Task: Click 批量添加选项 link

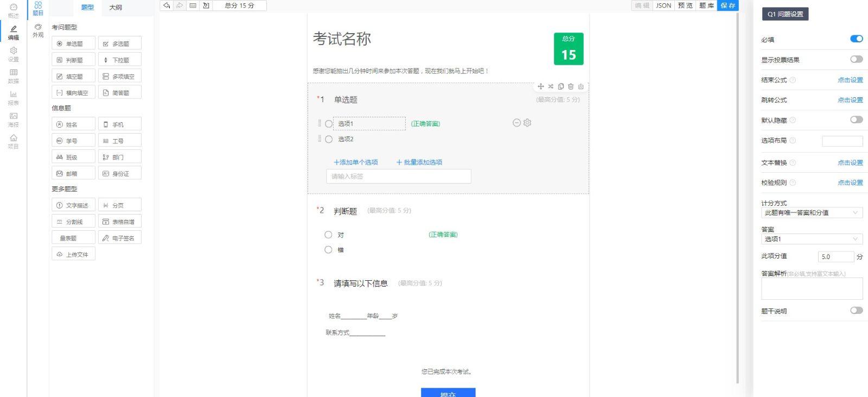Action: (419, 162)
